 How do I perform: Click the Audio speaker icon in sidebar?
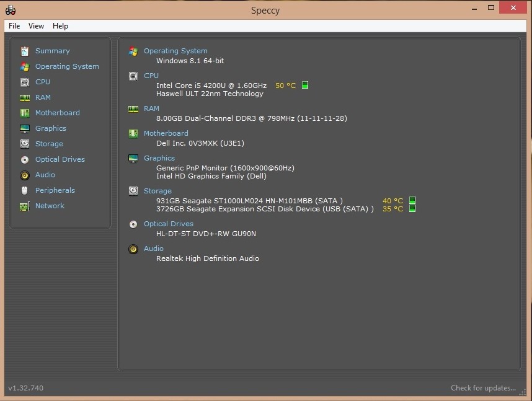25,175
